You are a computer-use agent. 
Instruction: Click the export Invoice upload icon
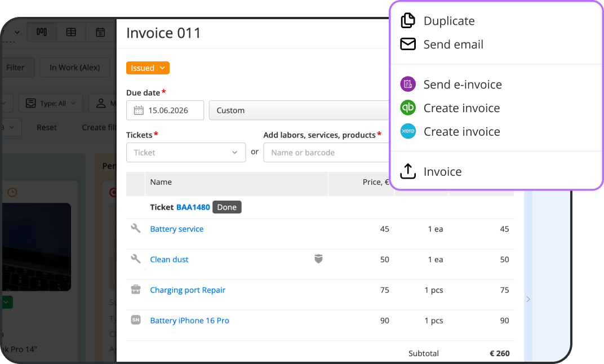[408, 171]
